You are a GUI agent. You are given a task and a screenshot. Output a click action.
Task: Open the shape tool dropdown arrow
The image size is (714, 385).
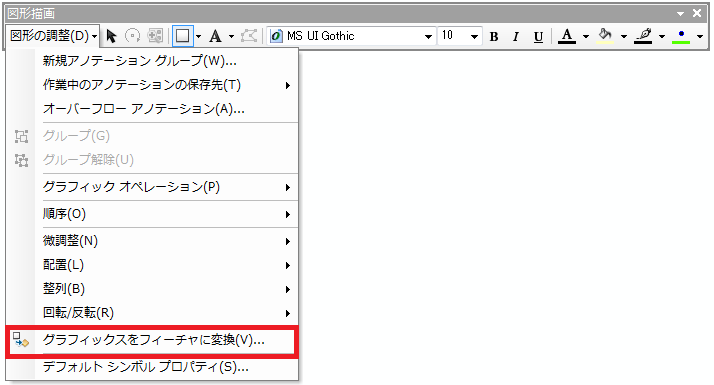point(198,36)
